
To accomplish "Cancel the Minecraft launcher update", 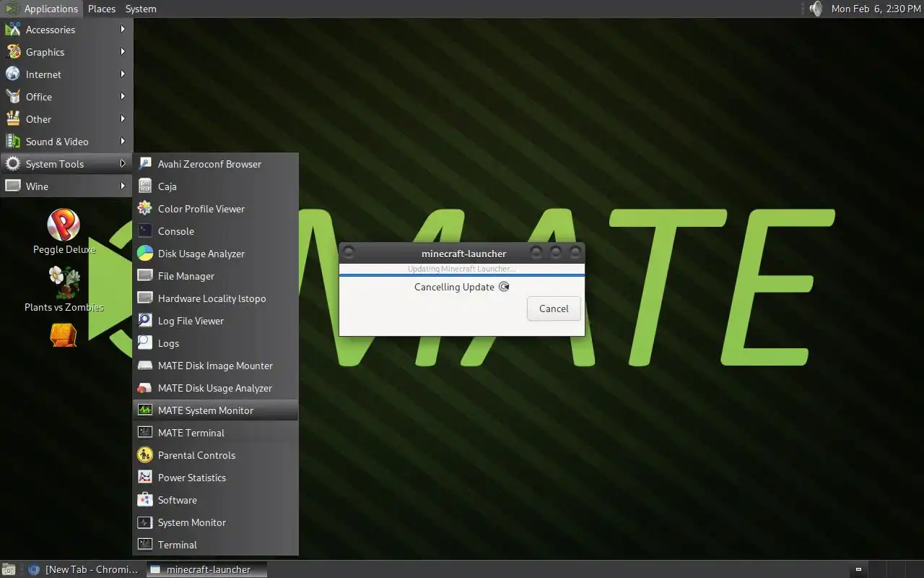I will (x=554, y=309).
